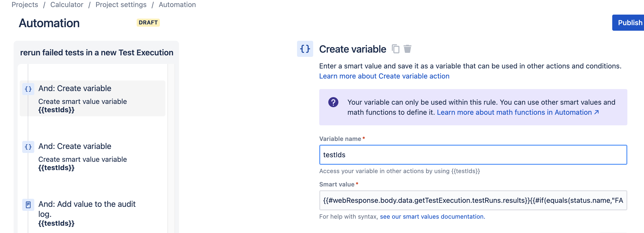This screenshot has width=644, height=233.
Task: Publish the automation rule
Action: point(628,23)
